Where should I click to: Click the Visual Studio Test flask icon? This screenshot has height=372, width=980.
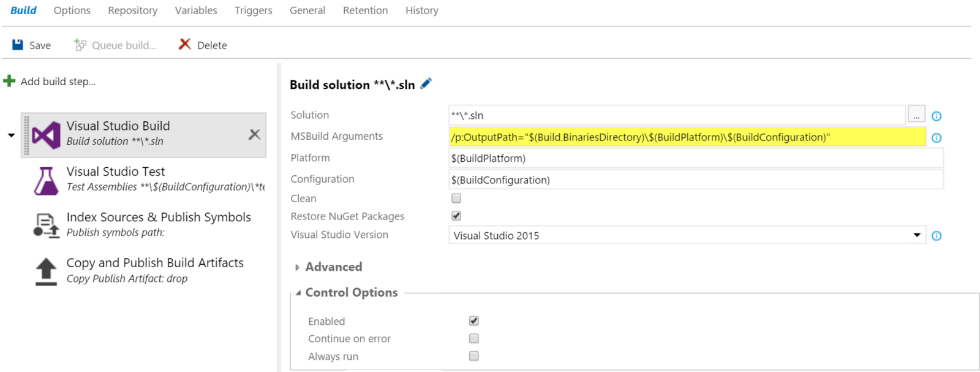point(46,181)
